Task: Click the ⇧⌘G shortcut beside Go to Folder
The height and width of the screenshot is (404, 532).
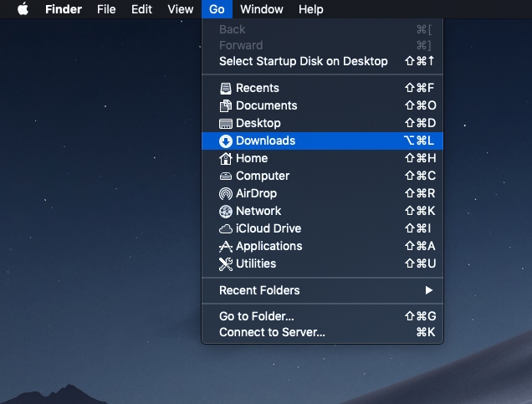Action: pos(420,316)
